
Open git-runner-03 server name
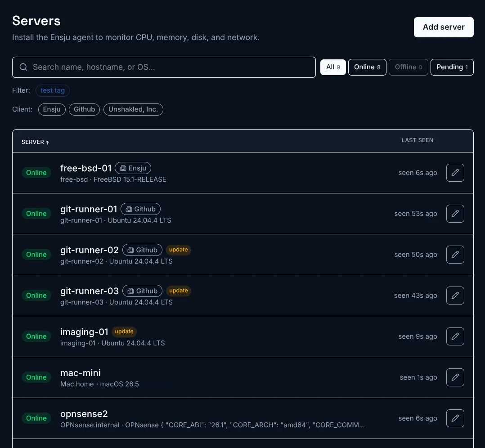click(x=90, y=291)
